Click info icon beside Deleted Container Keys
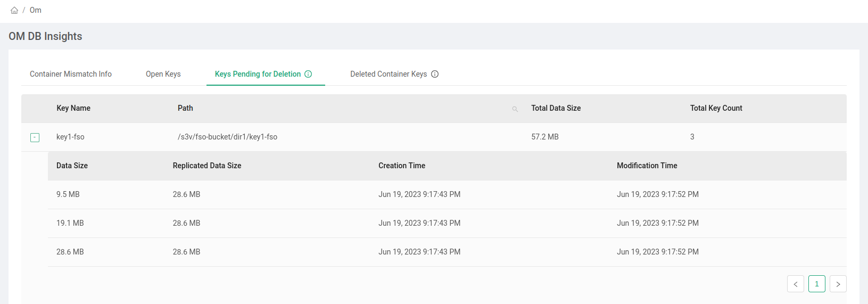The image size is (868, 304). click(435, 74)
